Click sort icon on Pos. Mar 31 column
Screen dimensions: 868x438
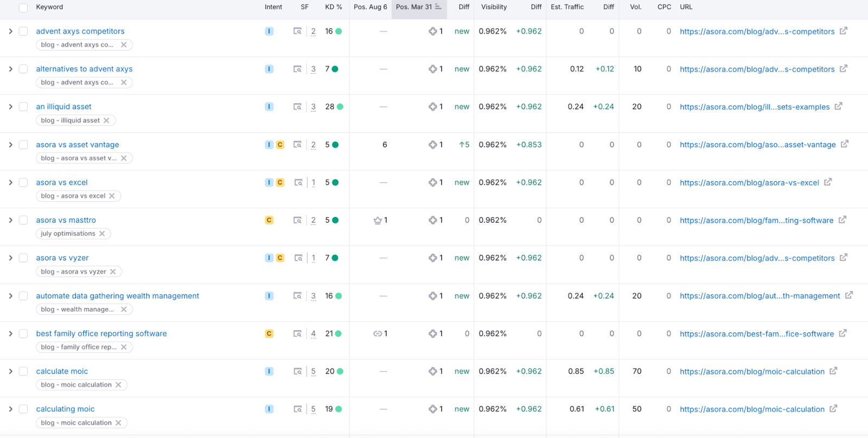(x=438, y=7)
